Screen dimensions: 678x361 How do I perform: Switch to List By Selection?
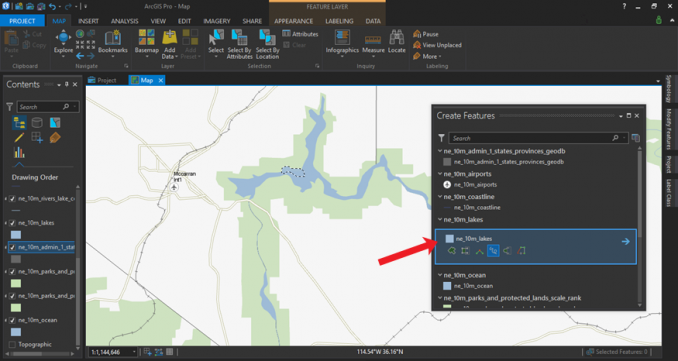click(x=55, y=123)
